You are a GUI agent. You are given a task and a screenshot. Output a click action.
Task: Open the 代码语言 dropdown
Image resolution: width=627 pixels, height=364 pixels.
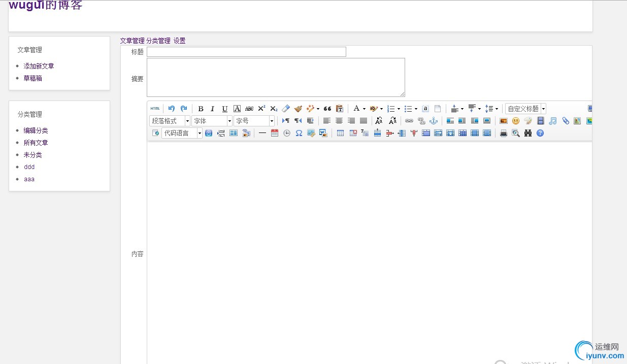point(182,133)
